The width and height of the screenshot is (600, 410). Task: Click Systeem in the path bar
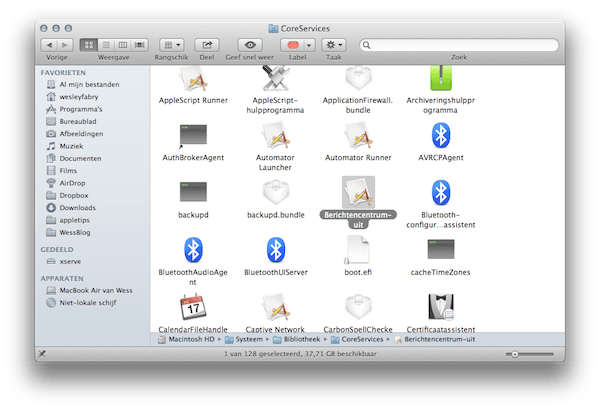pos(244,340)
